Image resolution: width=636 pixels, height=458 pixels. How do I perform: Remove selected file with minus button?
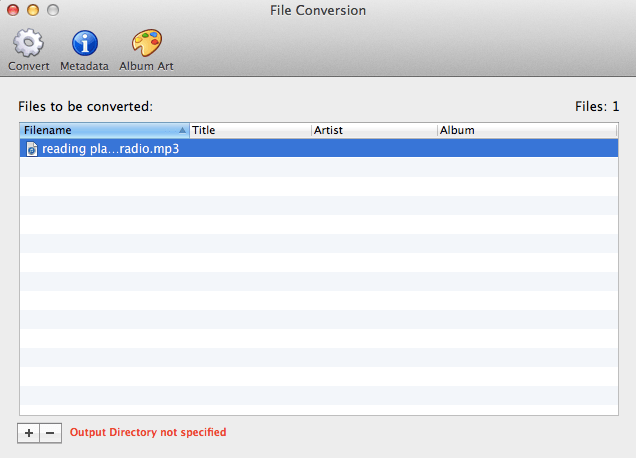[x=50, y=433]
